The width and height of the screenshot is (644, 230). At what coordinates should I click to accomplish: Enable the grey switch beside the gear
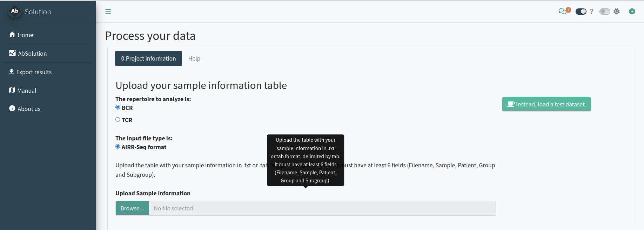[x=605, y=12]
